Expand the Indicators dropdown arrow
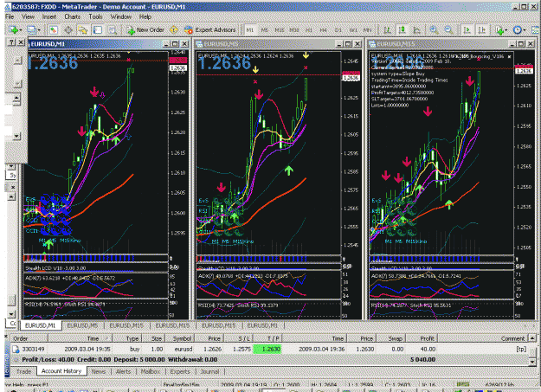541x392 pixels. pyautogui.click(x=506, y=30)
